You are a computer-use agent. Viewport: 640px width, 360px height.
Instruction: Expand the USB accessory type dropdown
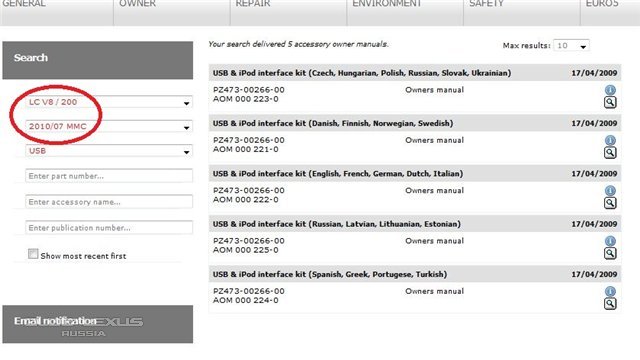tap(109, 151)
